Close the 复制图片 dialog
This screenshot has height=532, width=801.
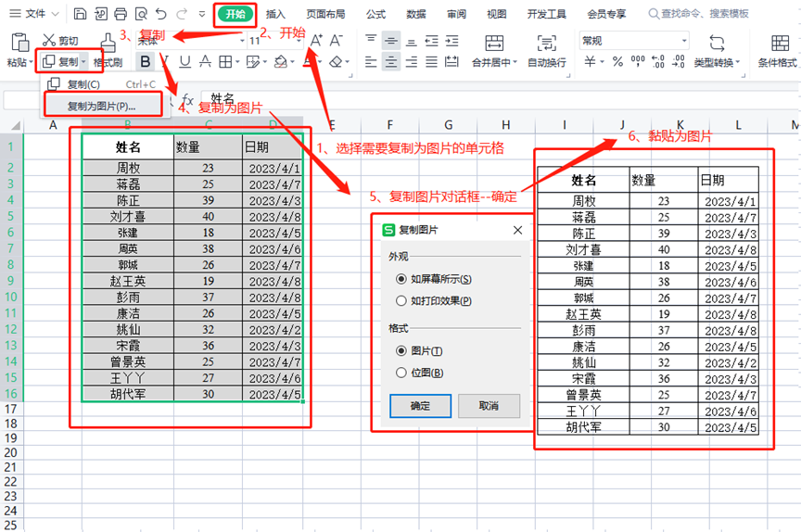coord(517,230)
